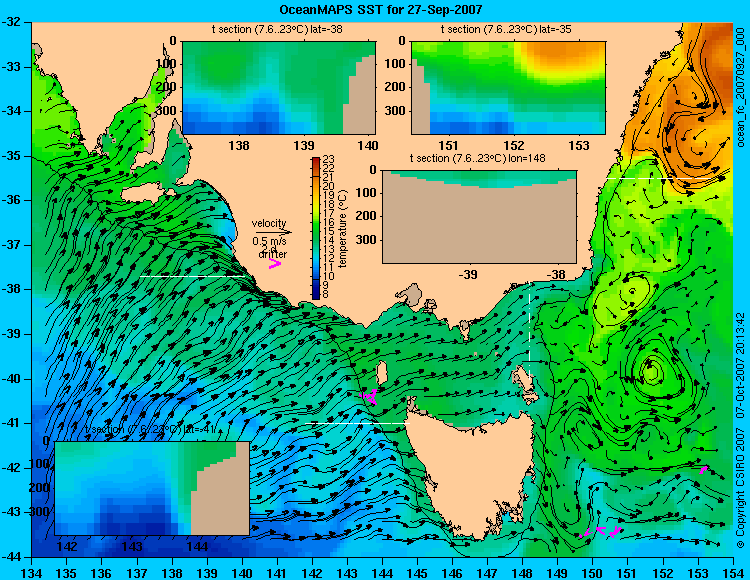Open the lon=148 temperature section inset
This screenshot has width=750, height=580.
coord(479,217)
